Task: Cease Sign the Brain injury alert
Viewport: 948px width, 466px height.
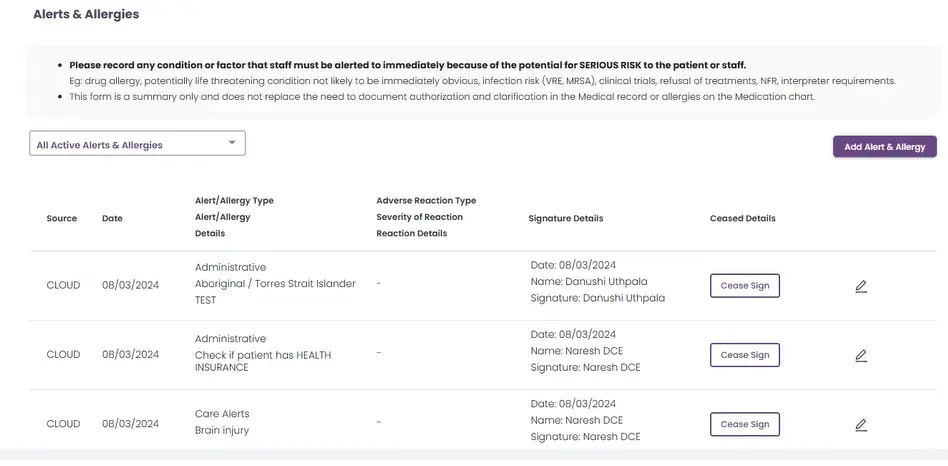Action: coord(744,424)
